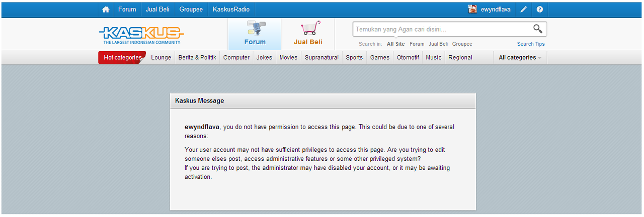Open the help question mark icon
Image resolution: width=644 pixels, height=217 pixels.
click(x=540, y=10)
